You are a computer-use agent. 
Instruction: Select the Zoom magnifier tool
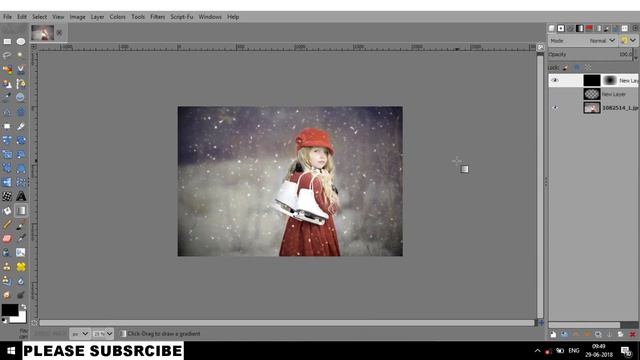(21, 98)
